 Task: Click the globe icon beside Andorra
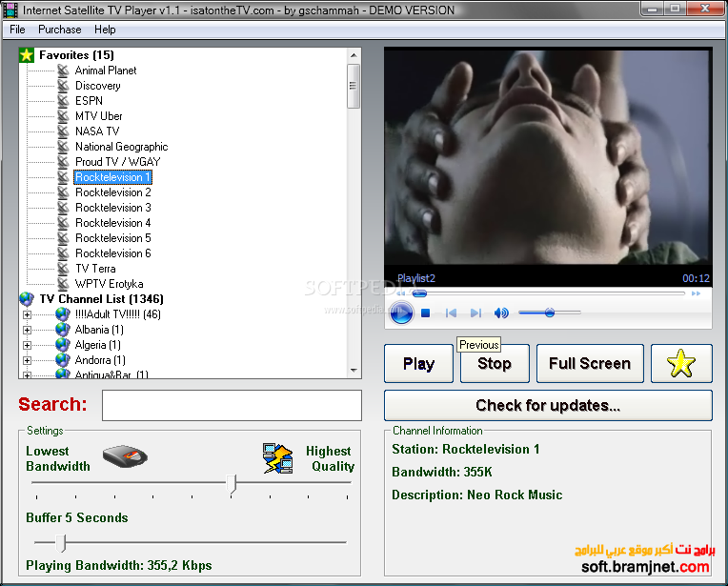(62, 360)
